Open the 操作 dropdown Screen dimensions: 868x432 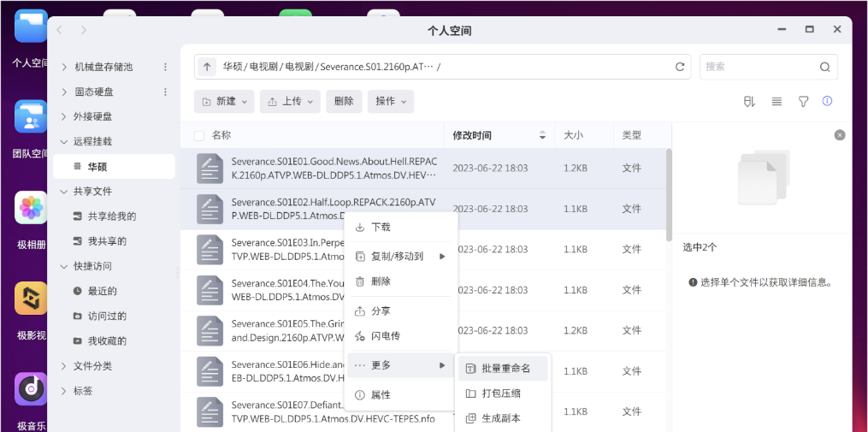(391, 101)
